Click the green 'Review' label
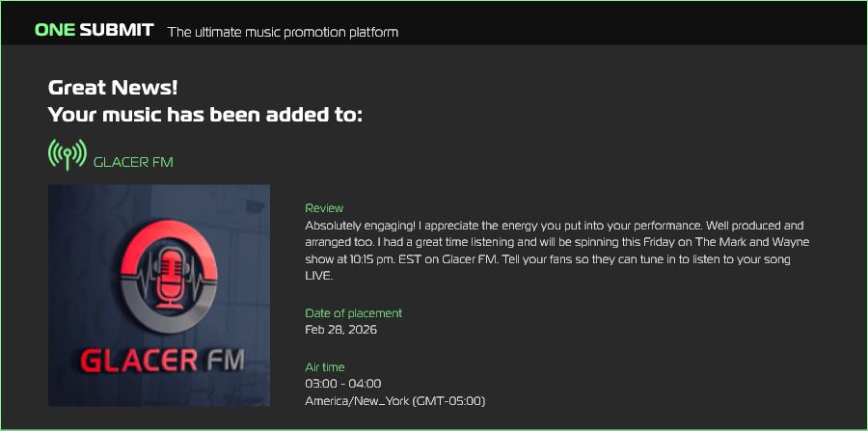868x431 pixels. 324,208
